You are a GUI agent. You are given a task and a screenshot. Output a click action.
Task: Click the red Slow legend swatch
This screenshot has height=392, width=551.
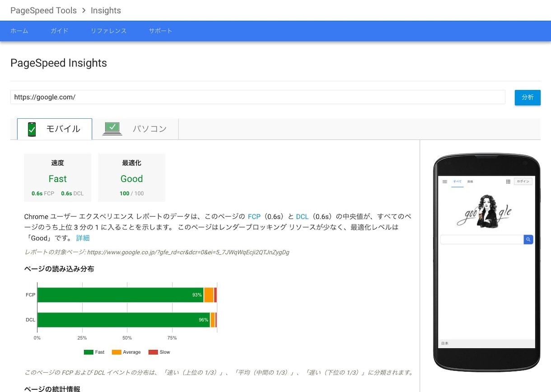coord(153,352)
